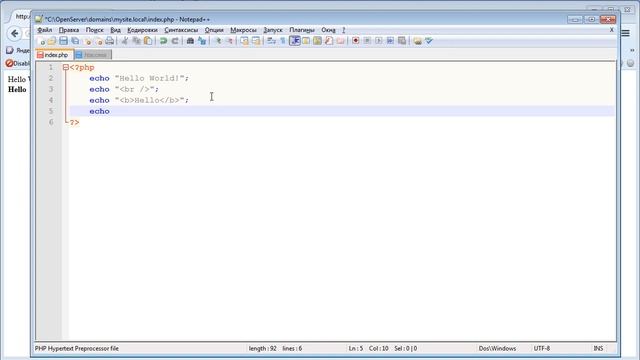Click the Save recorded macro icon

[x=402, y=41]
